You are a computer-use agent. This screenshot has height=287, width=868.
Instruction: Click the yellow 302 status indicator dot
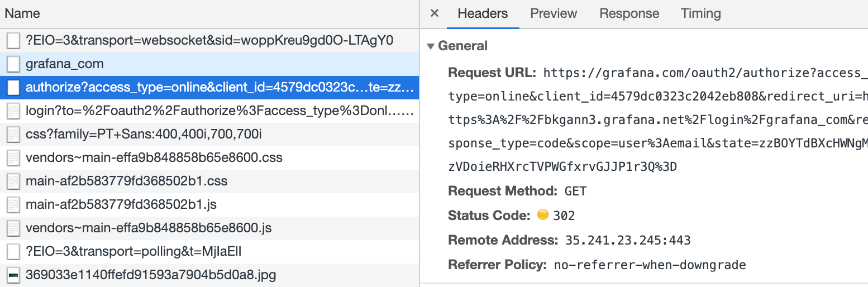pyautogui.click(x=542, y=215)
